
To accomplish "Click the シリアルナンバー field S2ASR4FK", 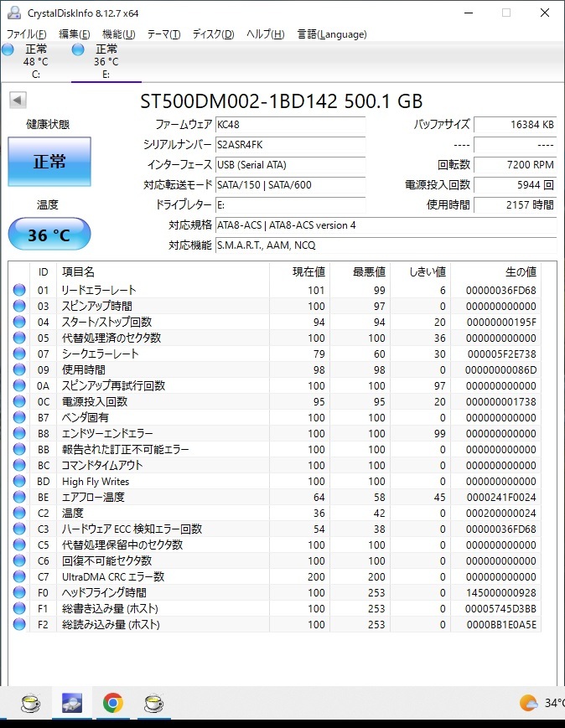I will click(x=290, y=145).
